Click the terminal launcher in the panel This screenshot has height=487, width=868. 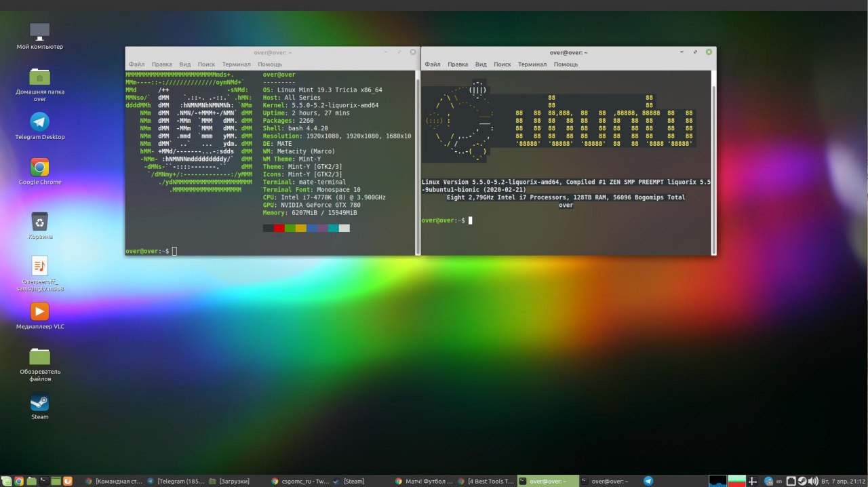coord(43,481)
